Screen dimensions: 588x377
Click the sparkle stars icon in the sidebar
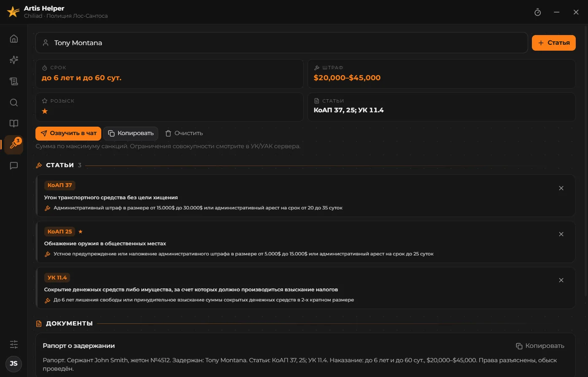point(14,60)
